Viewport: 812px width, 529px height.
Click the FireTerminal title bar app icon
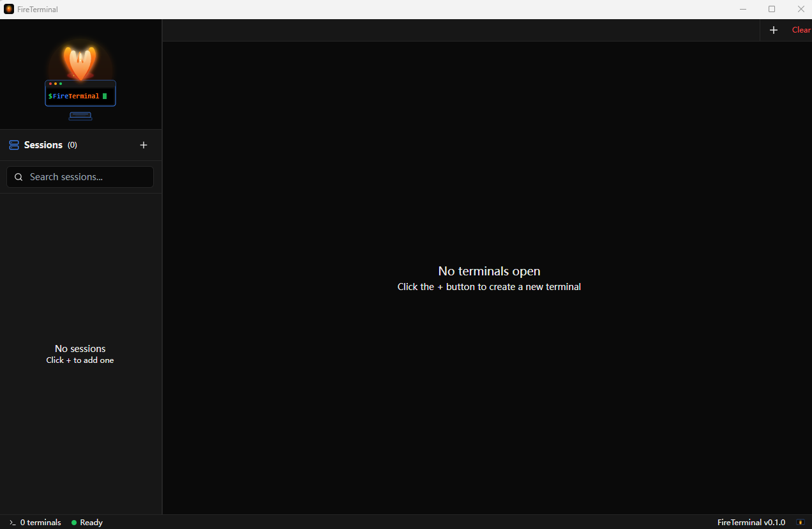[9, 9]
